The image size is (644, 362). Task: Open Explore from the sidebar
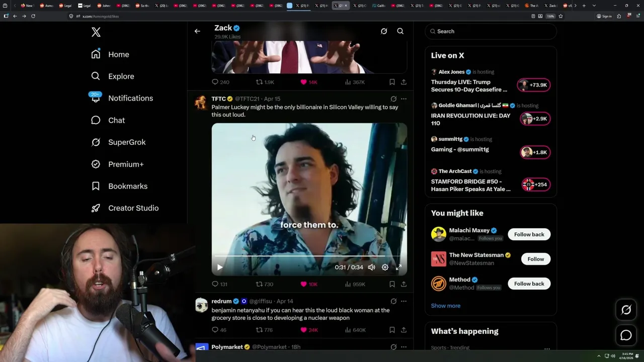tap(113, 76)
